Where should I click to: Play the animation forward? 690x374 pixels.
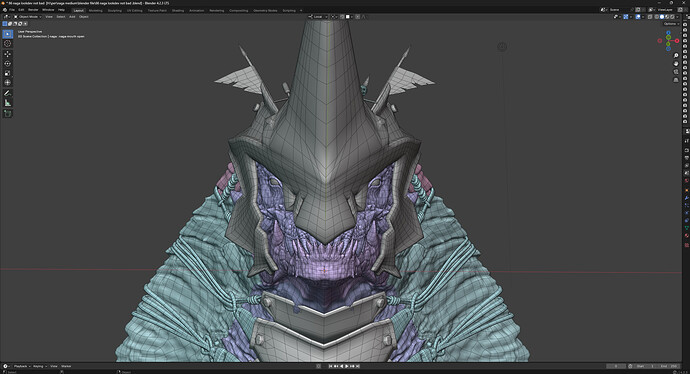pos(346,366)
